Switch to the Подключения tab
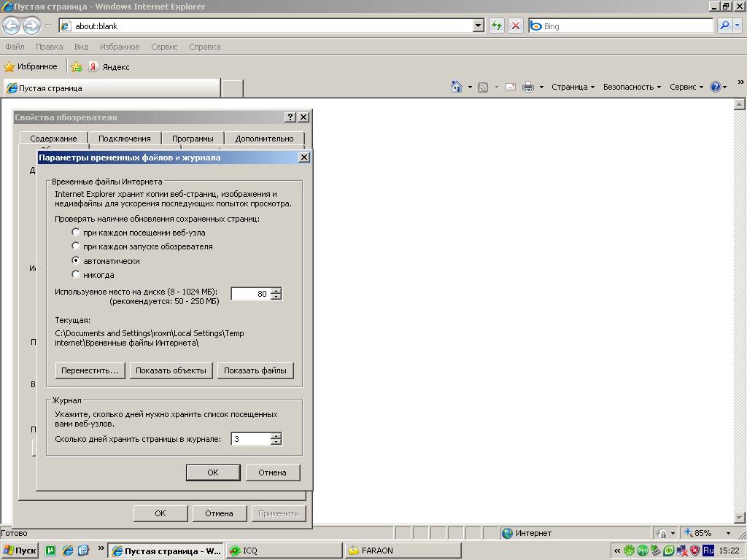The width and height of the screenshot is (747, 560). tap(124, 138)
